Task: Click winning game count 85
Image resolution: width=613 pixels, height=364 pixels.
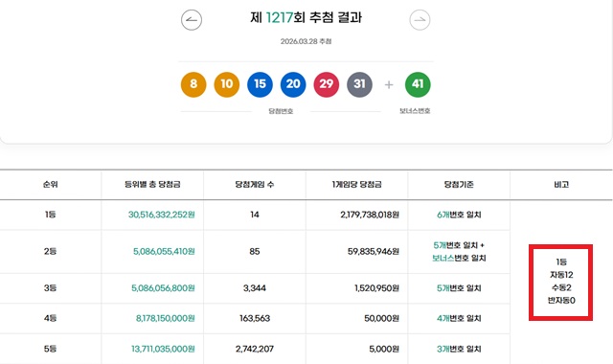Action: coord(255,251)
